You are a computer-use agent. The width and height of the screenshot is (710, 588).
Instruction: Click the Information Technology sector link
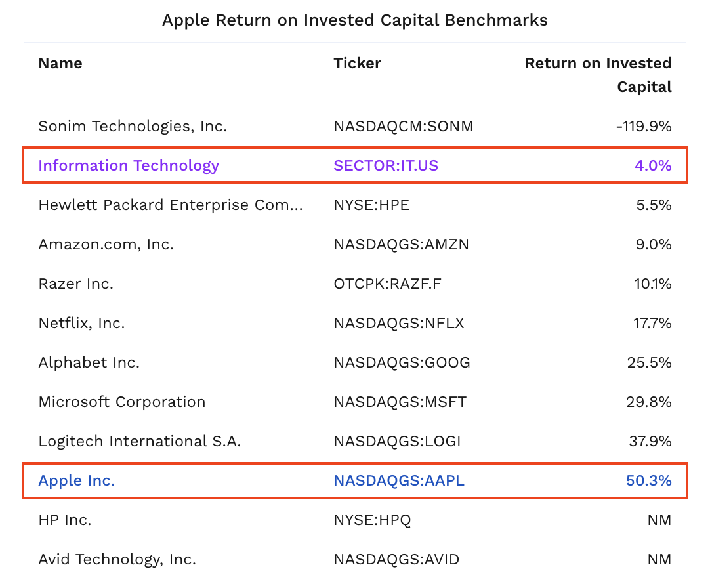[129, 165]
